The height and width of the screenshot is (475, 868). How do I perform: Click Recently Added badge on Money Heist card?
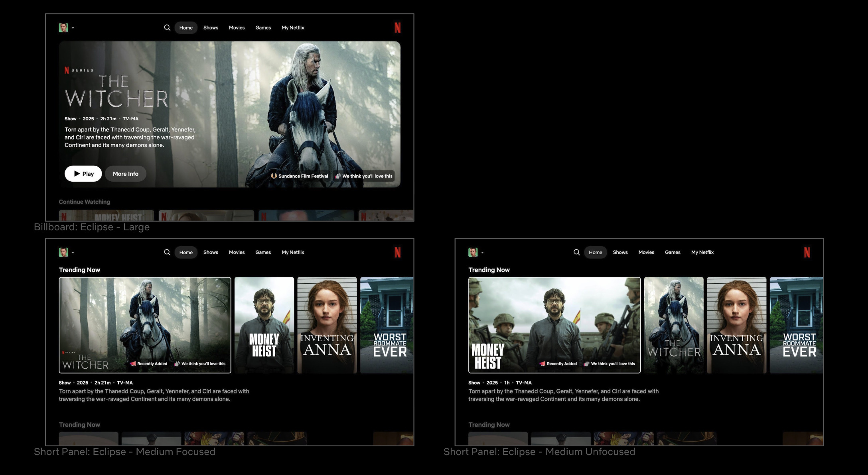click(558, 364)
